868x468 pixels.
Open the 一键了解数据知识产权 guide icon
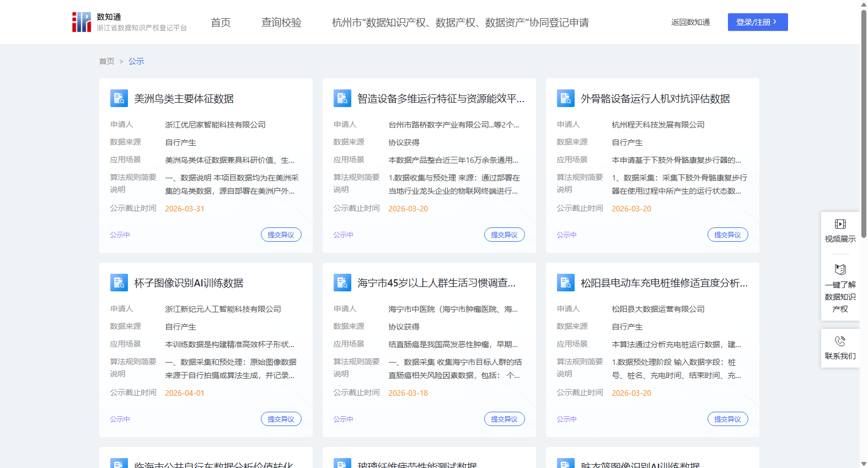click(x=840, y=269)
